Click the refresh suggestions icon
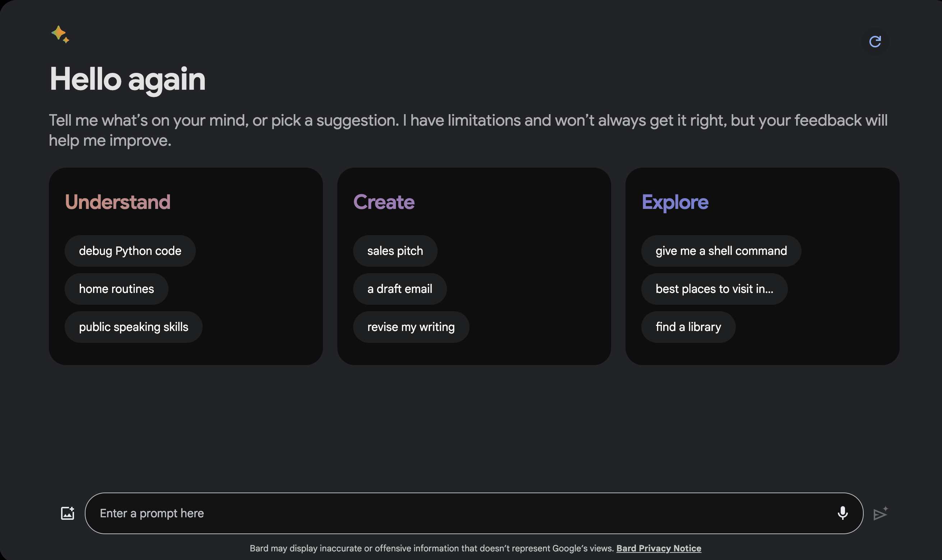Image resolution: width=942 pixels, height=560 pixels. [x=875, y=42]
